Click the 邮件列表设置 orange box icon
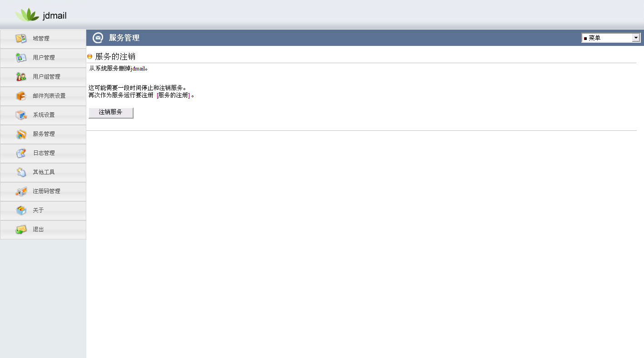The height and width of the screenshot is (358, 644). [21, 96]
